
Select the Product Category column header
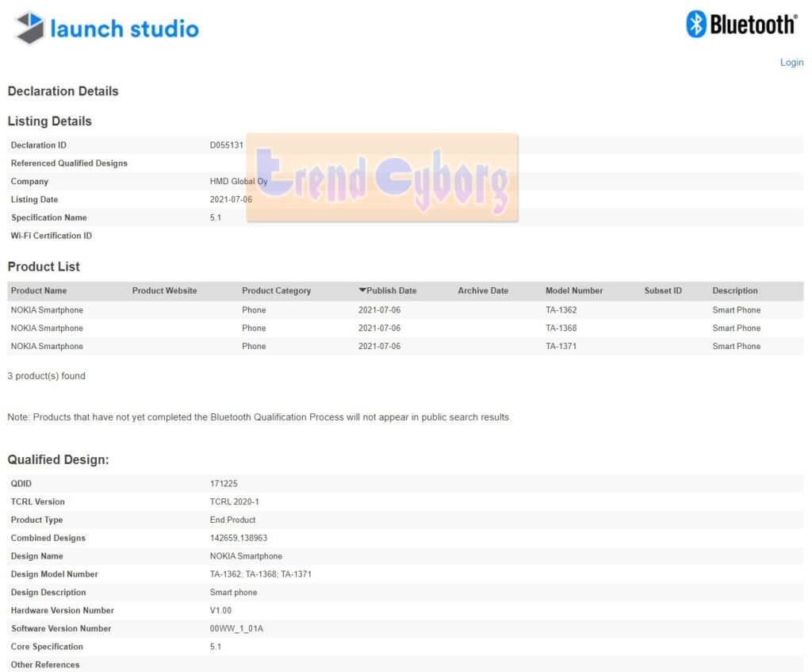click(x=276, y=291)
